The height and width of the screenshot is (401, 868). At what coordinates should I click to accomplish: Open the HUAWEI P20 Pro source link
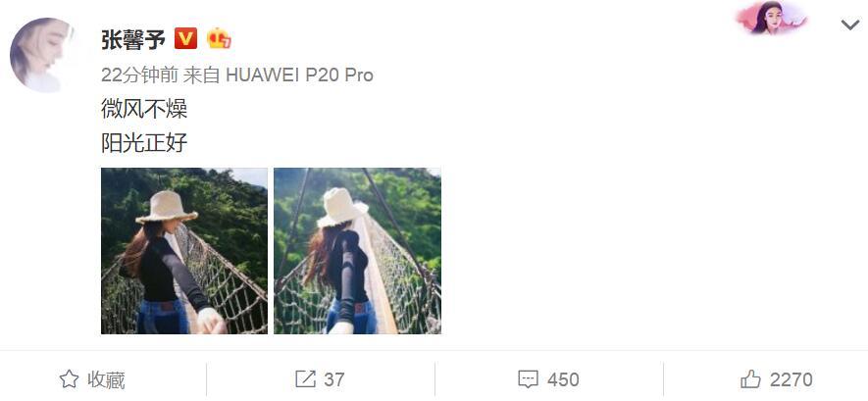click(299, 75)
